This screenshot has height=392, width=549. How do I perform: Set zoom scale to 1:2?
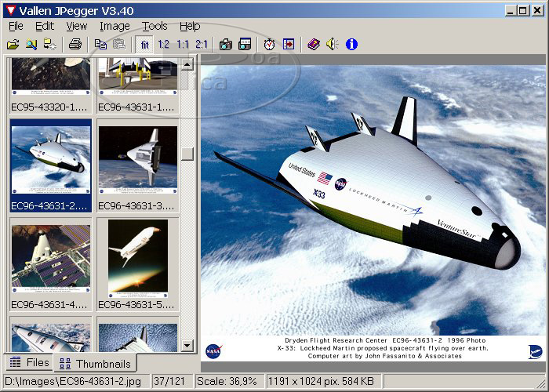click(163, 44)
